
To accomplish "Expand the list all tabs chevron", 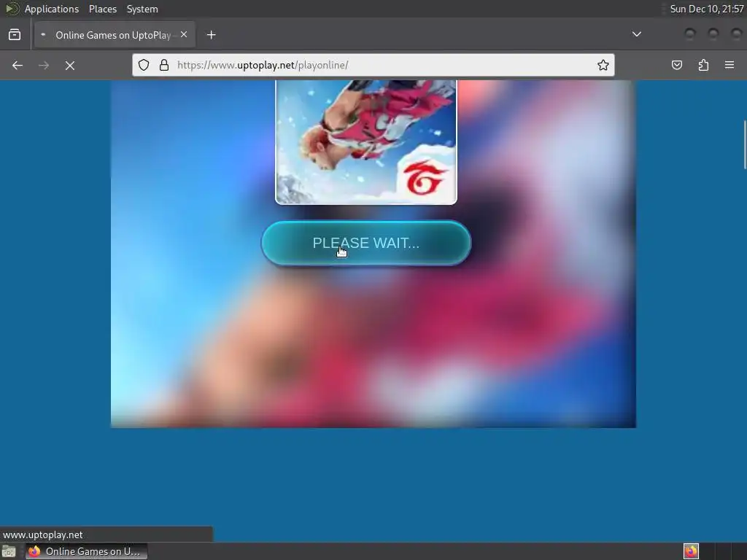I will [636, 34].
